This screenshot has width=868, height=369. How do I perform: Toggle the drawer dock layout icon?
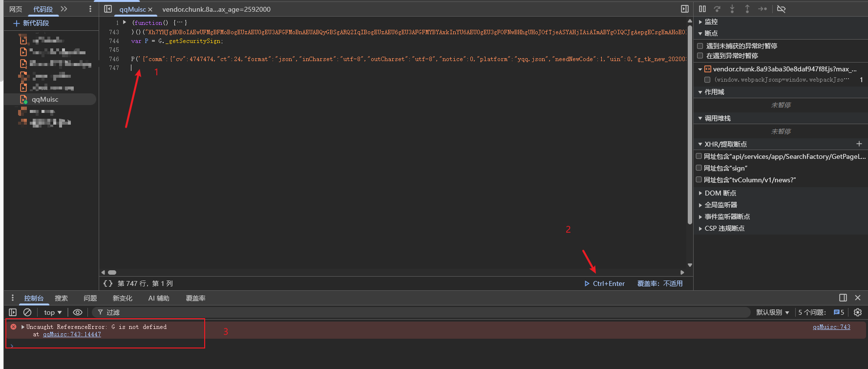(843, 298)
